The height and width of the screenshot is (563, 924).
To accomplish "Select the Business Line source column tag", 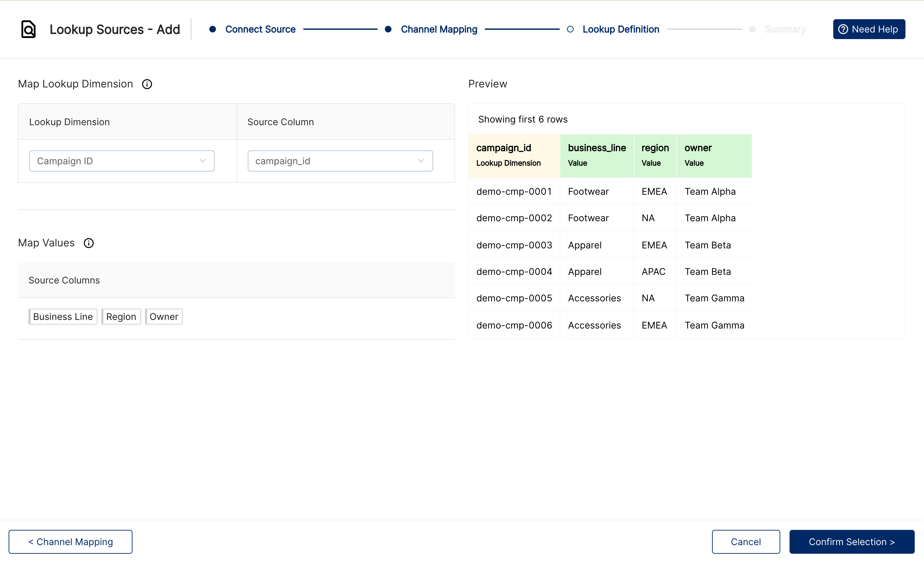I will [x=63, y=317].
